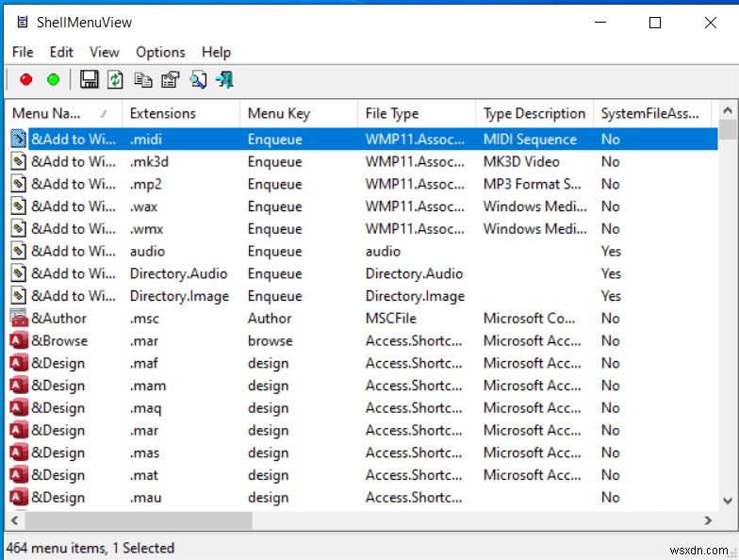Click the vertical scrollbar down arrow
The image size is (739, 560).
pos(728,500)
